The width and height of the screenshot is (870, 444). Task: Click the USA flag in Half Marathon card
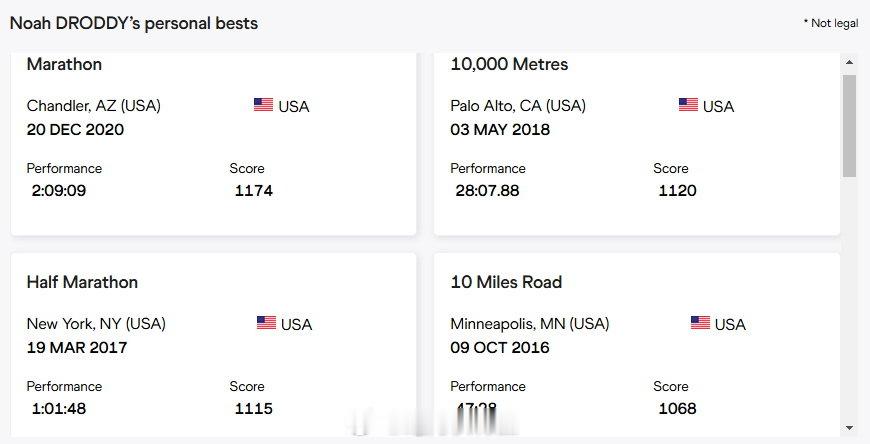[266, 322]
